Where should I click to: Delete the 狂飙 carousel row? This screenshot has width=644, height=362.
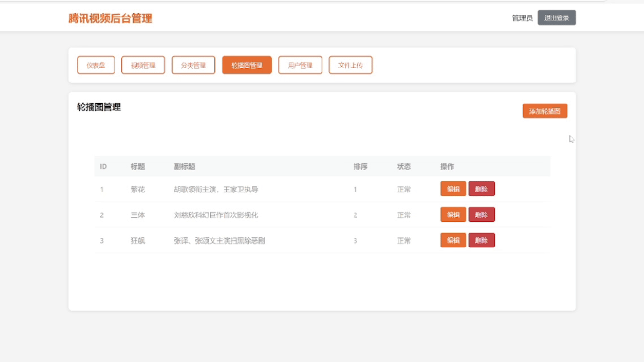[x=481, y=240]
